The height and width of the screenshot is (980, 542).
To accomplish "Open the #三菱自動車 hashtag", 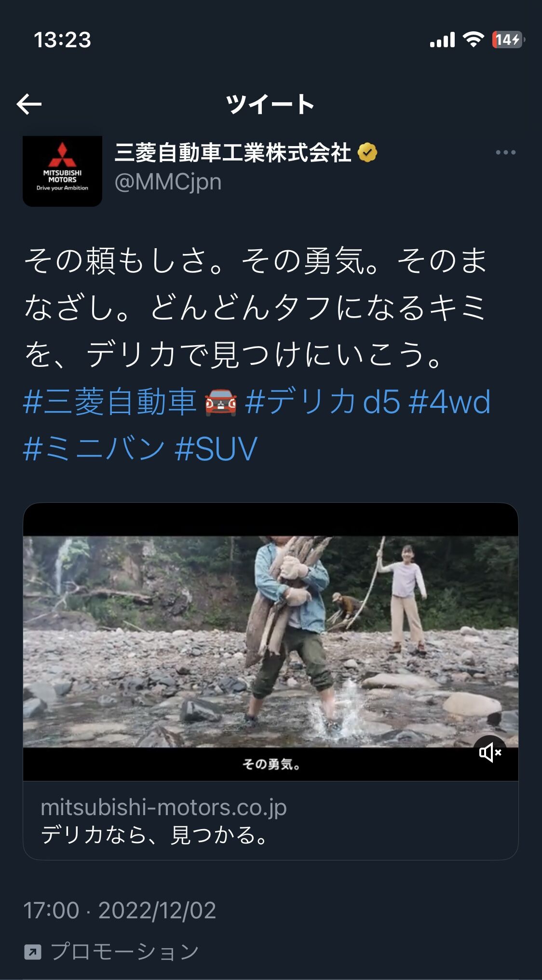I will point(110,402).
